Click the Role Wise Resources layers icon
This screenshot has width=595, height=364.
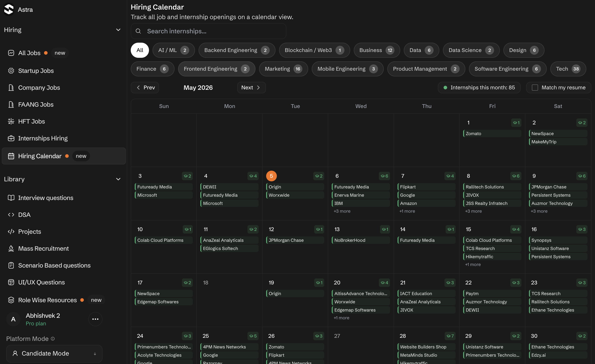pos(11,300)
